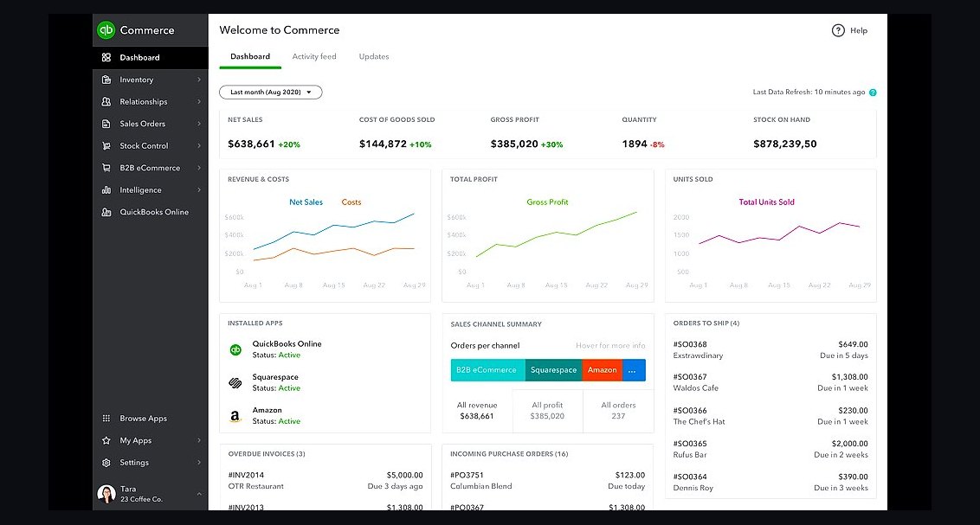Viewport: 980px width, 525px height.
Task: Click the quantity value 1894
Action: 635,144
